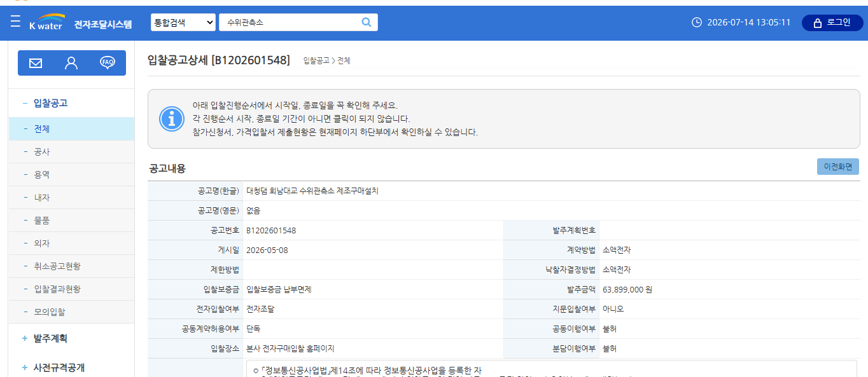The width and height of the screenshot is (868, 377).
Task: Click the 발주금액 value 63,899,000 원
Action: tap(627, 289)
